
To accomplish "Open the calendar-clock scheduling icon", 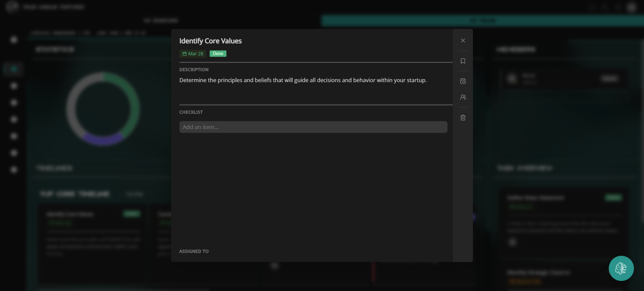I will click(x=463, y=81).
